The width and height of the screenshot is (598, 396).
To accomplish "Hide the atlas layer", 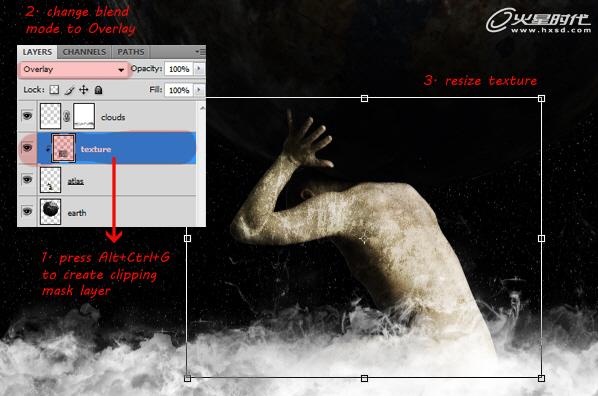I will tap(27, 179).
